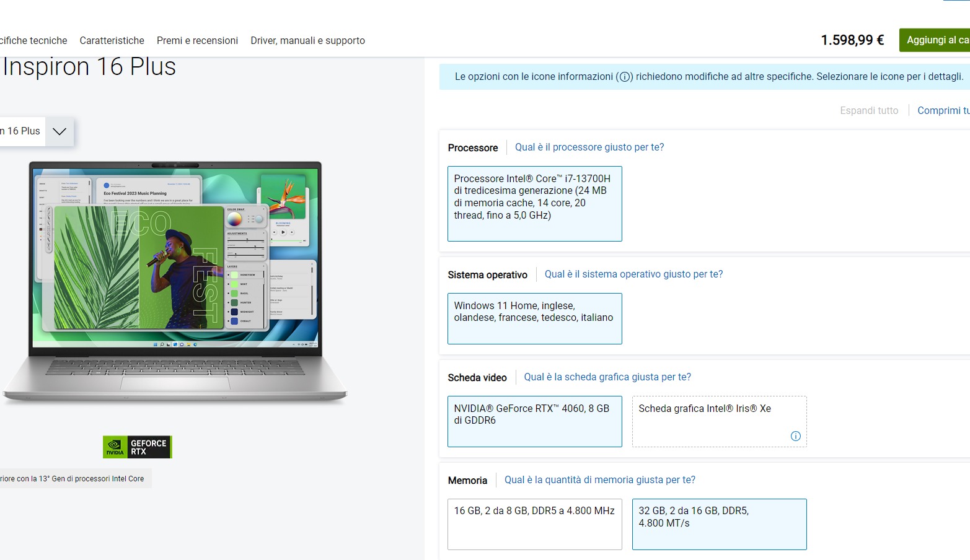The height and width of the screenshot is (560, 970).
Task: Choose NVIDIA GeForce RTX 4060 8 GB graphics
Action: [535, 421]
